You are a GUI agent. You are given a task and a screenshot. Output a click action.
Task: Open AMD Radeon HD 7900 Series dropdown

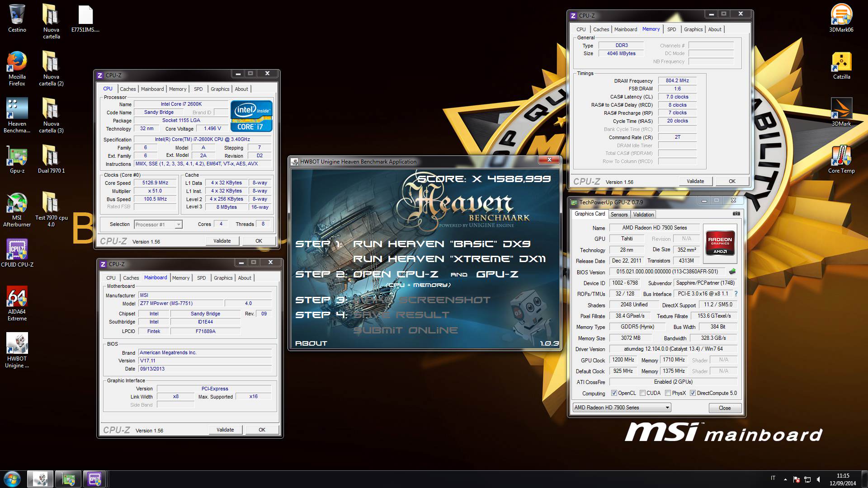coord(622,408)
